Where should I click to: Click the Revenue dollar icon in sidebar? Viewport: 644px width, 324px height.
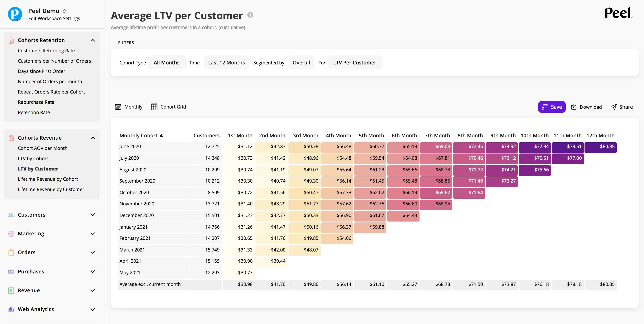coord(11,290)
